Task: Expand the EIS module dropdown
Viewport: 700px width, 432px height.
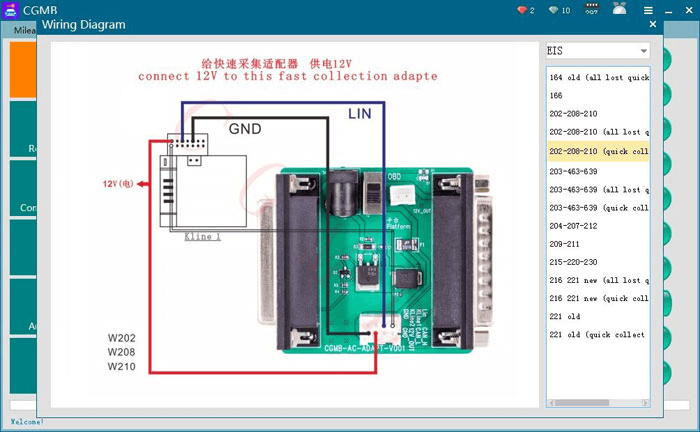Action: click(643, 50)
